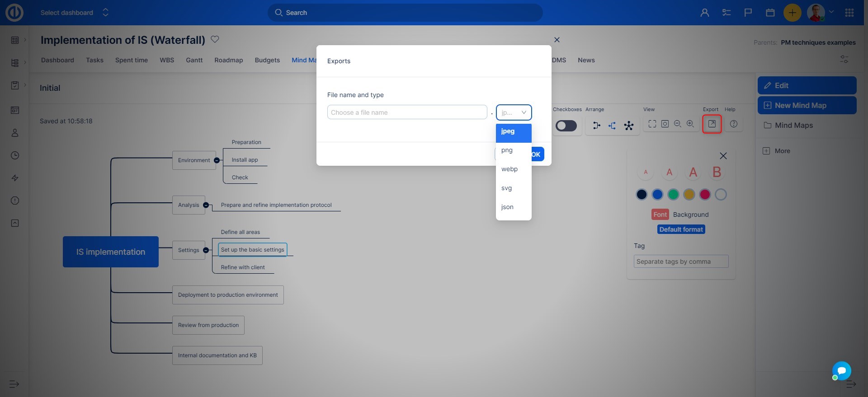Toggle the Checkboxes switch

566,126
